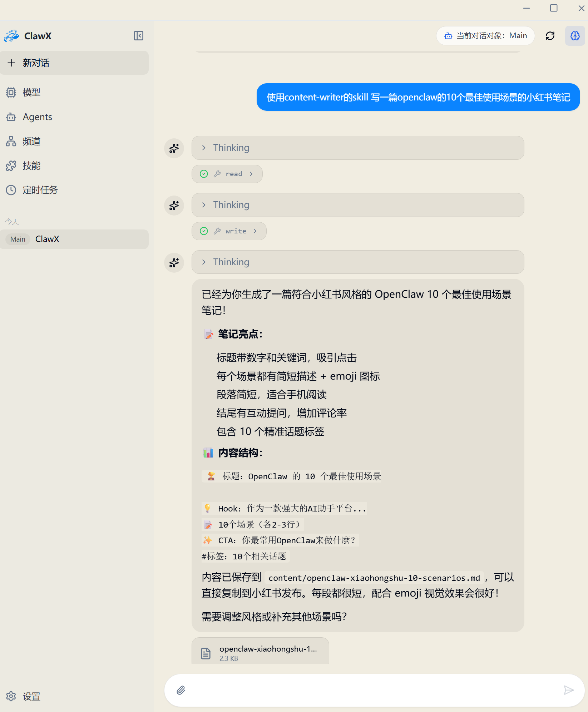Click the plus icon beside 新对话
Viewport: 588px width, 712px height.
[11, 63]
